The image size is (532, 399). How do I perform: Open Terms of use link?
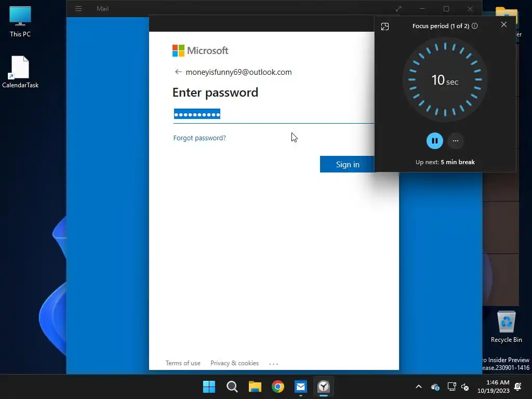[x=183, y=363]
